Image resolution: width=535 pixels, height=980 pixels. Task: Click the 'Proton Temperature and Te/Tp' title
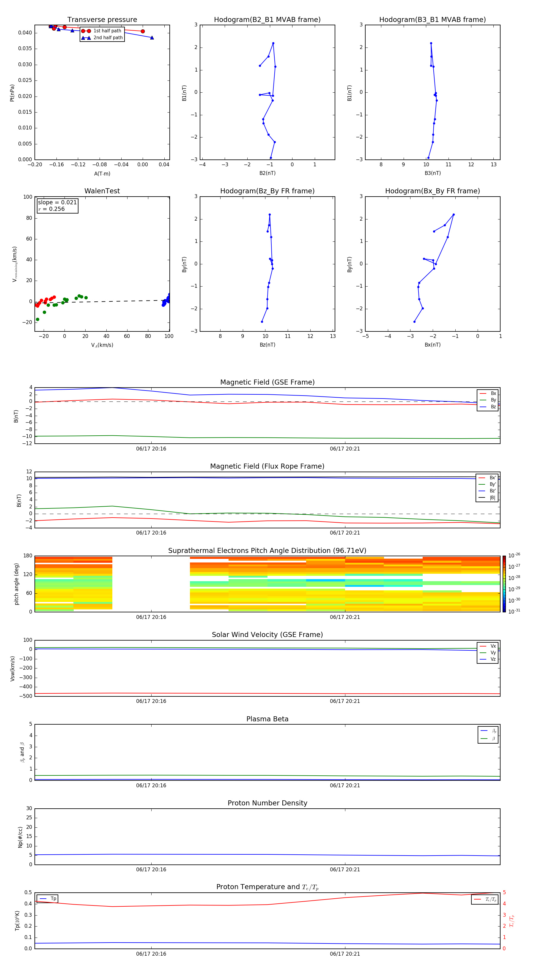(x=267, y=887)
